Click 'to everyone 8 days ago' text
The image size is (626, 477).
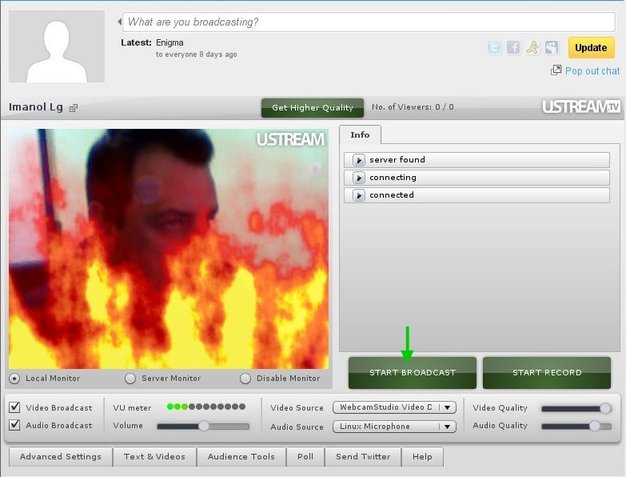click(196, 54)
